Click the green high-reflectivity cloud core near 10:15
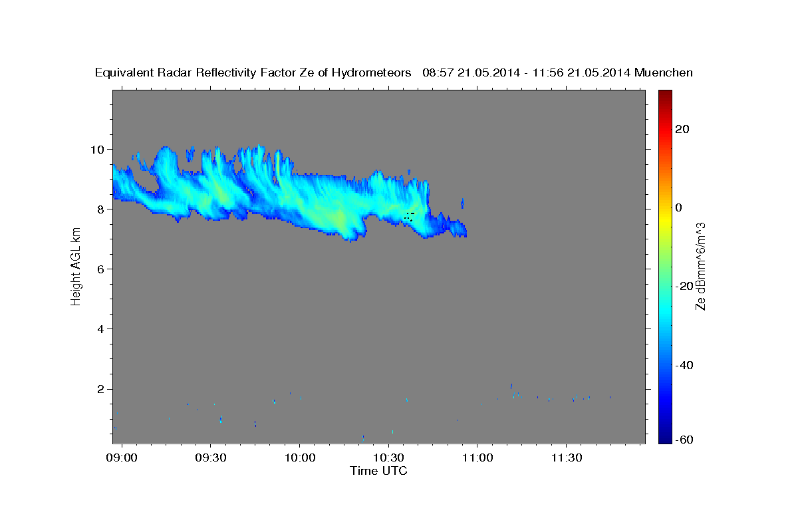The width and height of the screenshot is (798, 532). (339, 218)
